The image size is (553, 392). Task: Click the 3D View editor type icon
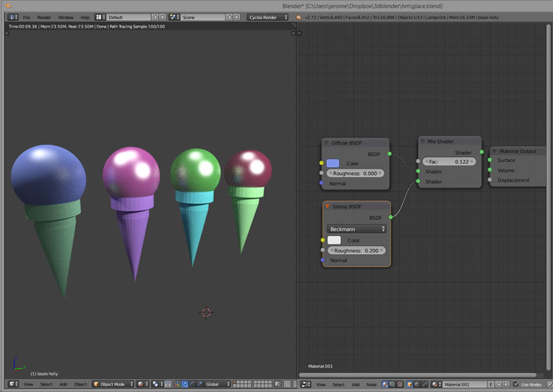point(12,384)
